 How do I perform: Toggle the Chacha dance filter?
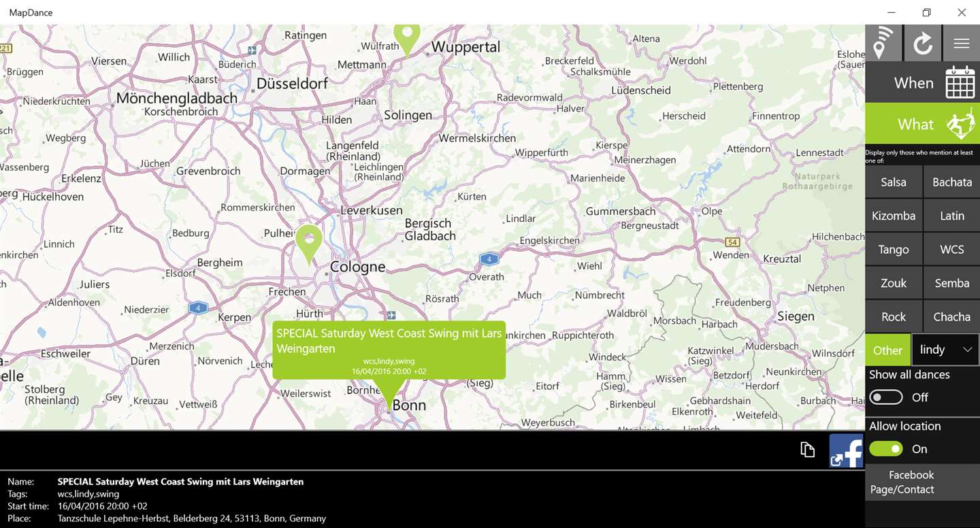point(952,316)
